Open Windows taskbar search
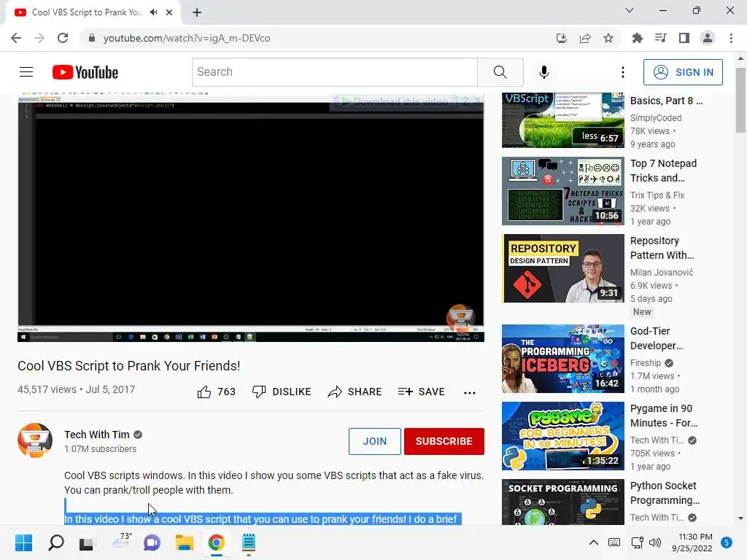747x560 pixels. 56,542
